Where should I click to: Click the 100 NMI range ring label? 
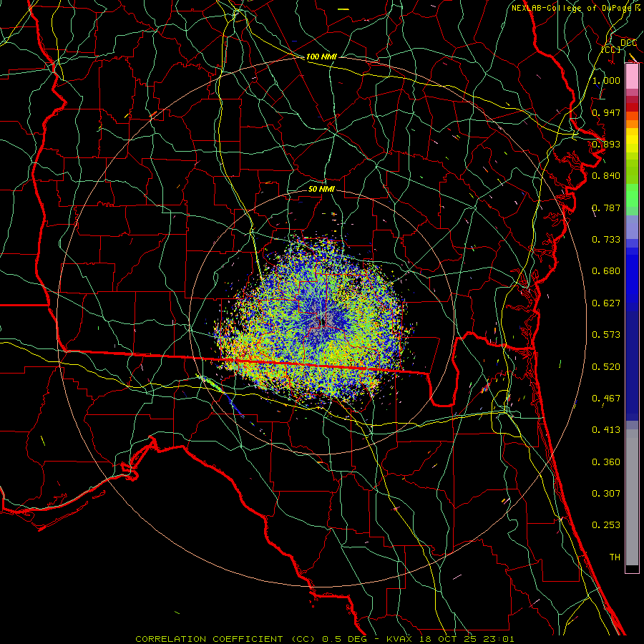(x=321, y=57)
